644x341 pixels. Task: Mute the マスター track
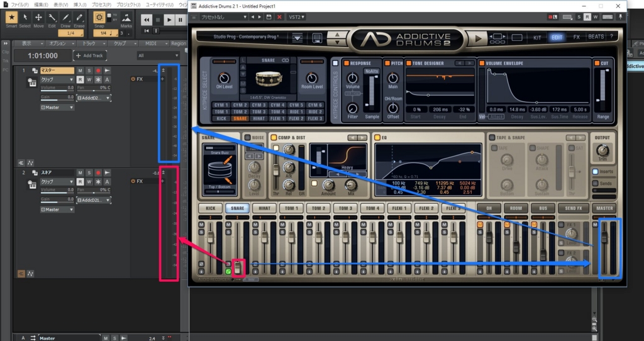80,70
